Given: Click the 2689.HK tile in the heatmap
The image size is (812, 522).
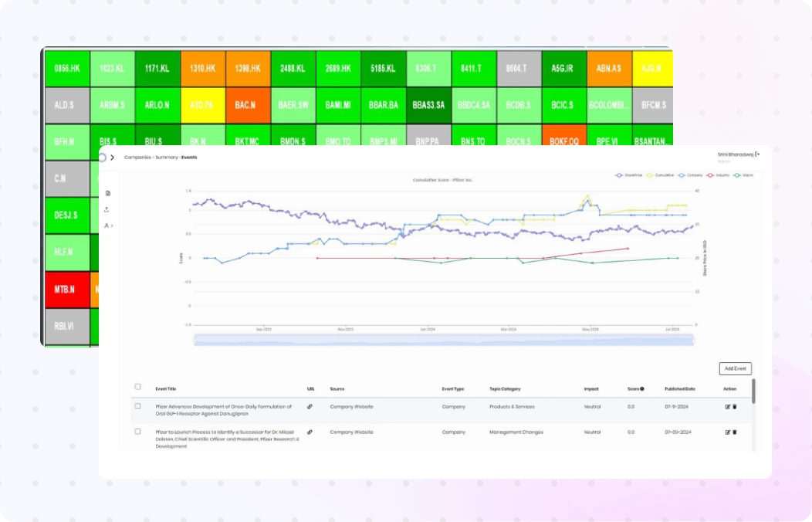Looking at the screenshot, I should pos(338,69).
